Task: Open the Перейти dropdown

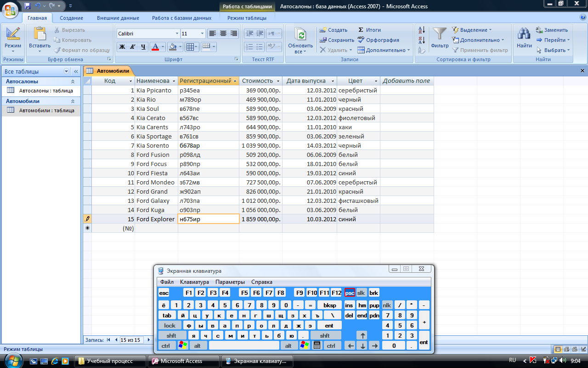Action: [553, 40]
